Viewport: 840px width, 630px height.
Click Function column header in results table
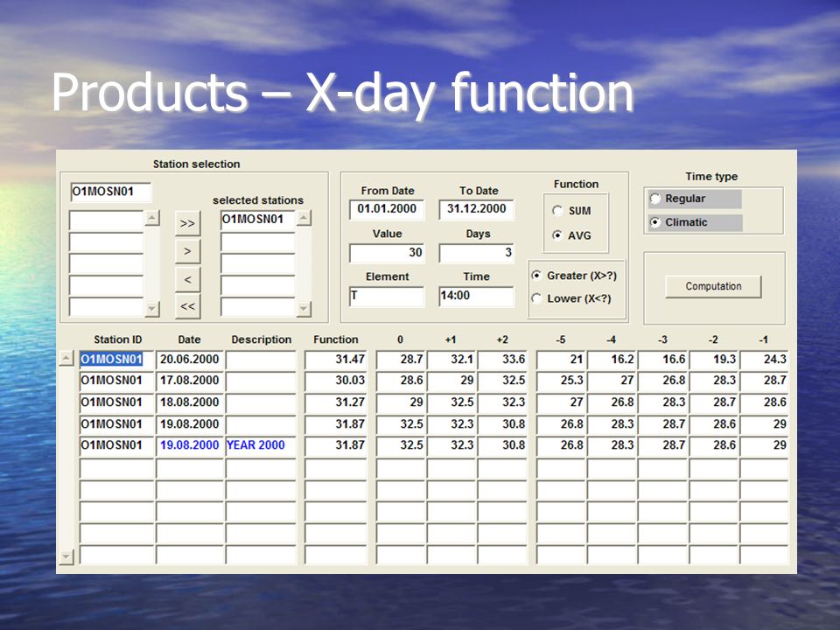[336, 339]
